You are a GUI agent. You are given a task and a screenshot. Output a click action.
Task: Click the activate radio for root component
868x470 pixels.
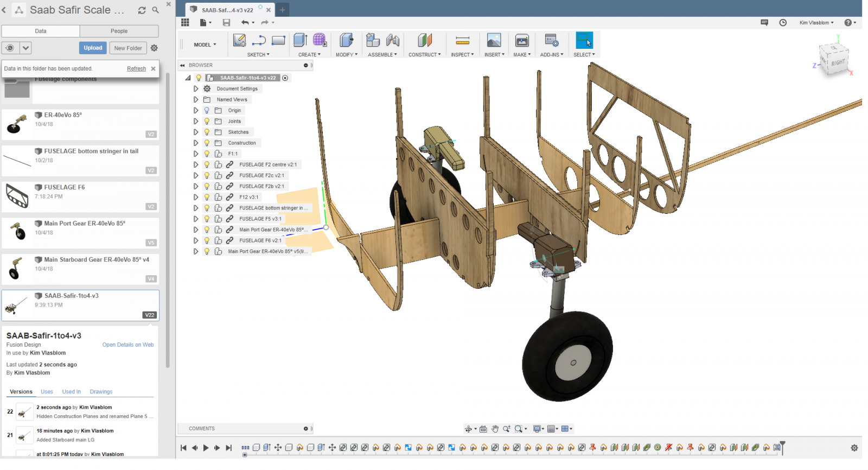tap(285, 78)
